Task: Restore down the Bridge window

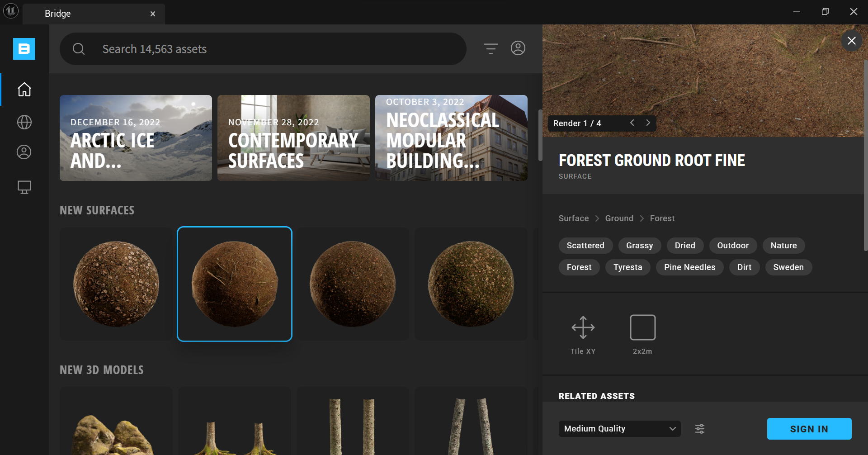Action: pyautogui.click(x=825, y=12)
